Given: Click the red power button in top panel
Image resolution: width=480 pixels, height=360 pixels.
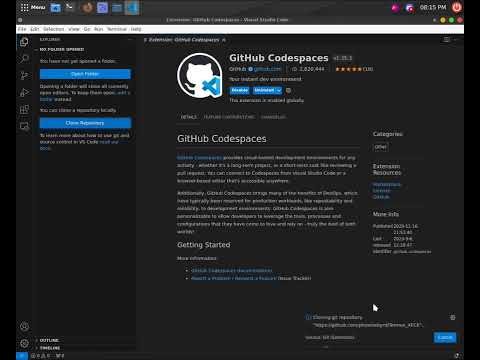Looking at the screenshot, I should point(457,7).
